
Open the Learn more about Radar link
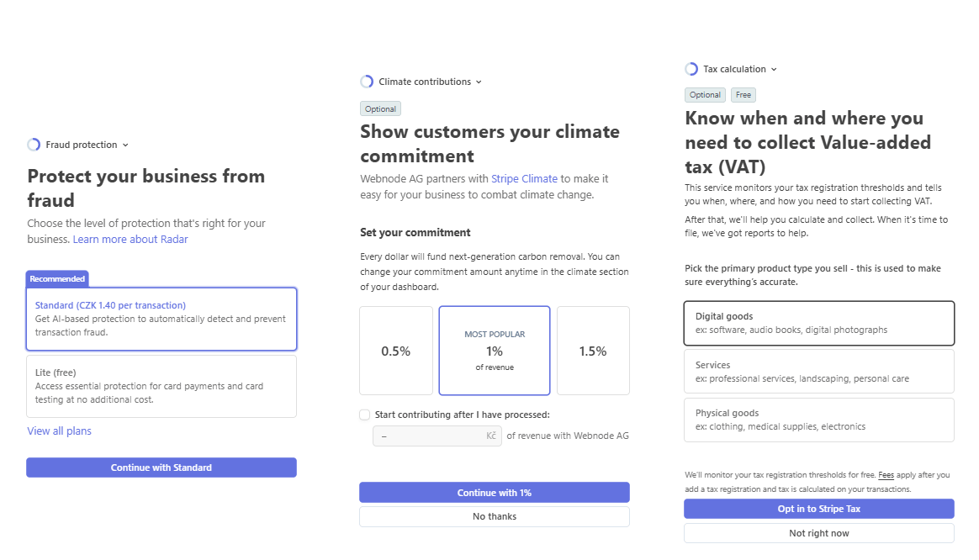(x=130, y=239)
